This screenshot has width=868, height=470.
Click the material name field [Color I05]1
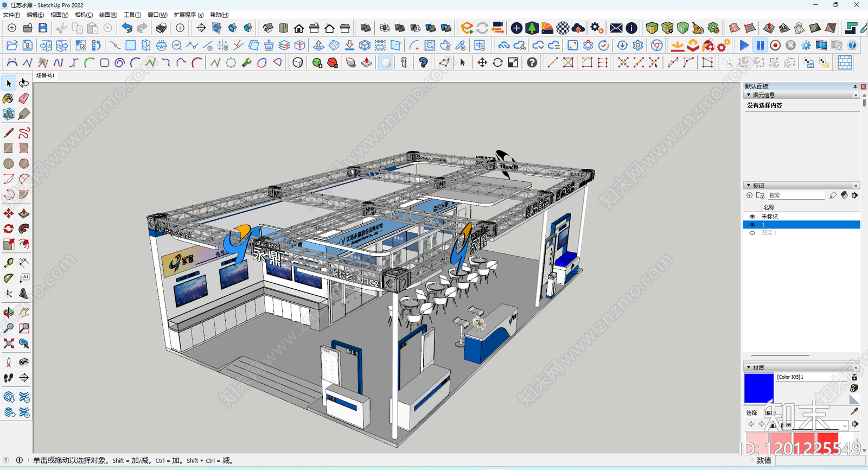coord(812,377)
